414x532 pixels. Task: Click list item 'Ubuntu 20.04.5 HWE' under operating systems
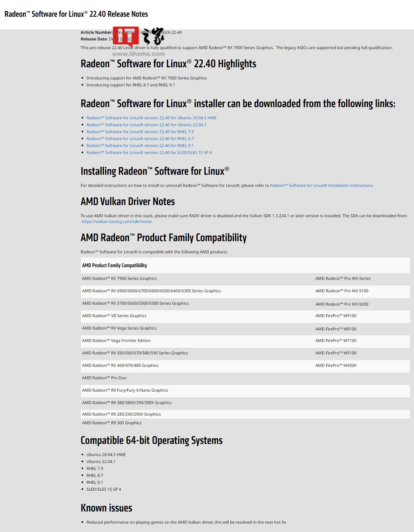[x=106, y=455]
